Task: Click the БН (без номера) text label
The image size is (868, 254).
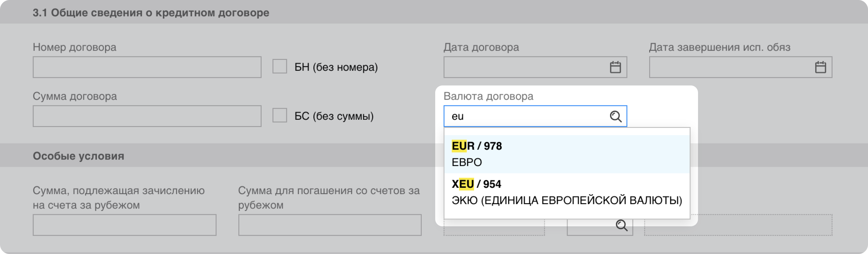Action: (x=336, y=67)
